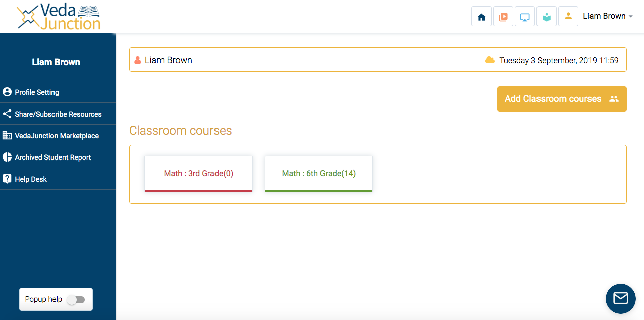Open the teal book reader icon
Image resolution: width=644 pixels, height=320 pixels.
[x=547, y=17]
